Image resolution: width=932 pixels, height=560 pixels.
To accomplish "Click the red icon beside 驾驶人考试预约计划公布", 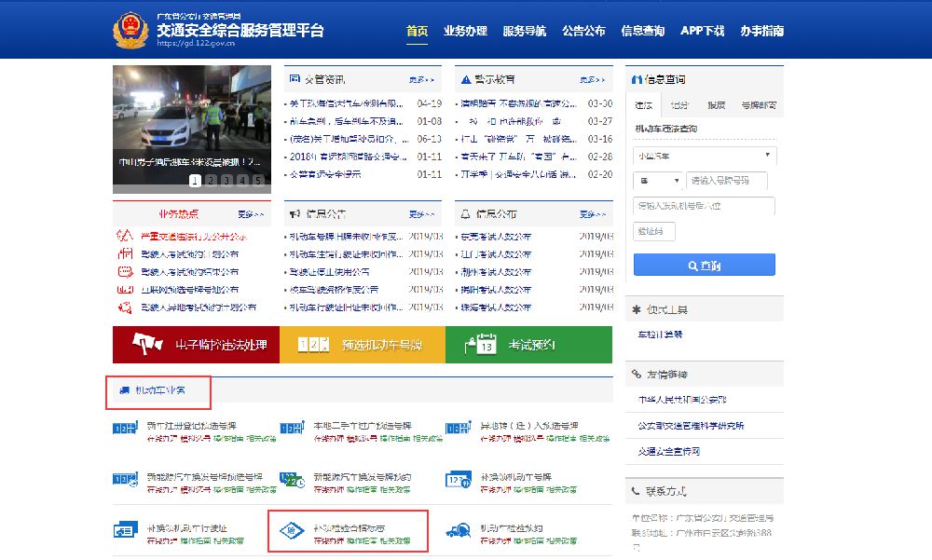I will point(125,253).
